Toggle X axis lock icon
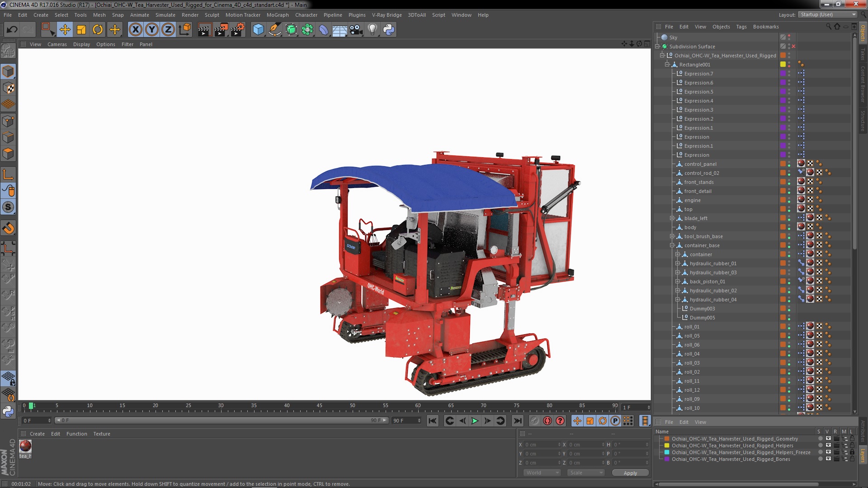This screenshot has width=868, height=488. (x=135, y=30)
